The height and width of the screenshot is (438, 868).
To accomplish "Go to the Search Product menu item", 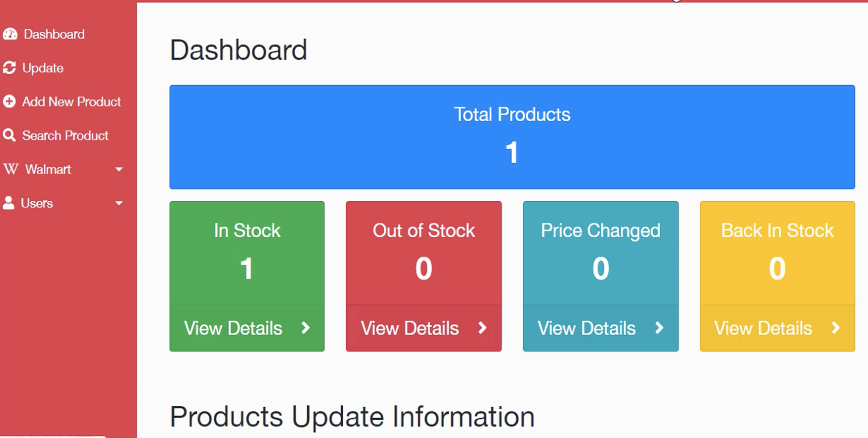I will pyautogui.click(x=65, y=135).
